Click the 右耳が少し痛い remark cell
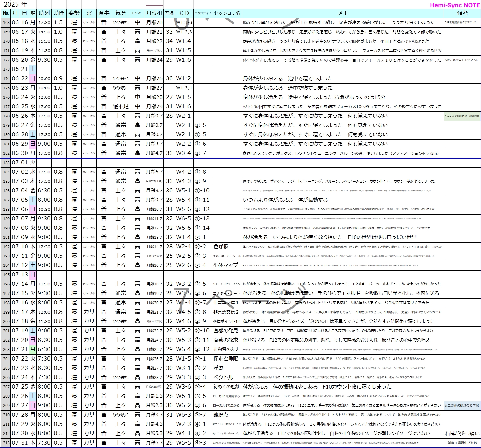The width and height of the screenshot is (481, 448). tap(462, 433)
